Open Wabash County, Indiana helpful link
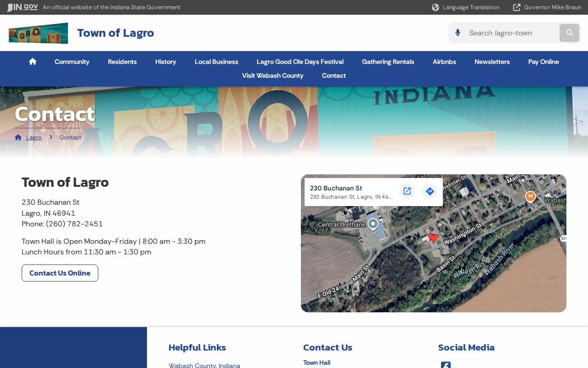588x368 pixels. 204,365
